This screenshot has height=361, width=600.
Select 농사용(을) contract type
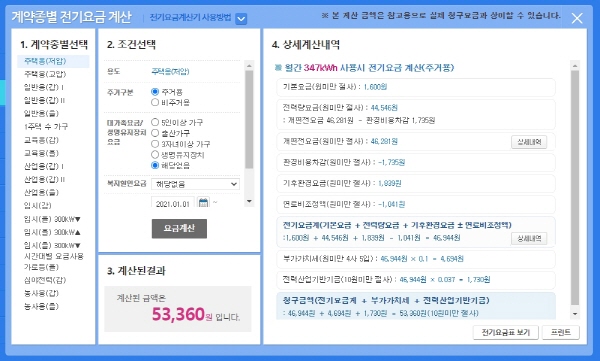[41, 306]
